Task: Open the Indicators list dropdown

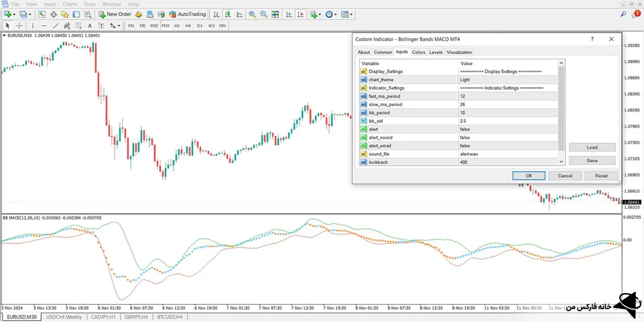Action: [320, 14]
